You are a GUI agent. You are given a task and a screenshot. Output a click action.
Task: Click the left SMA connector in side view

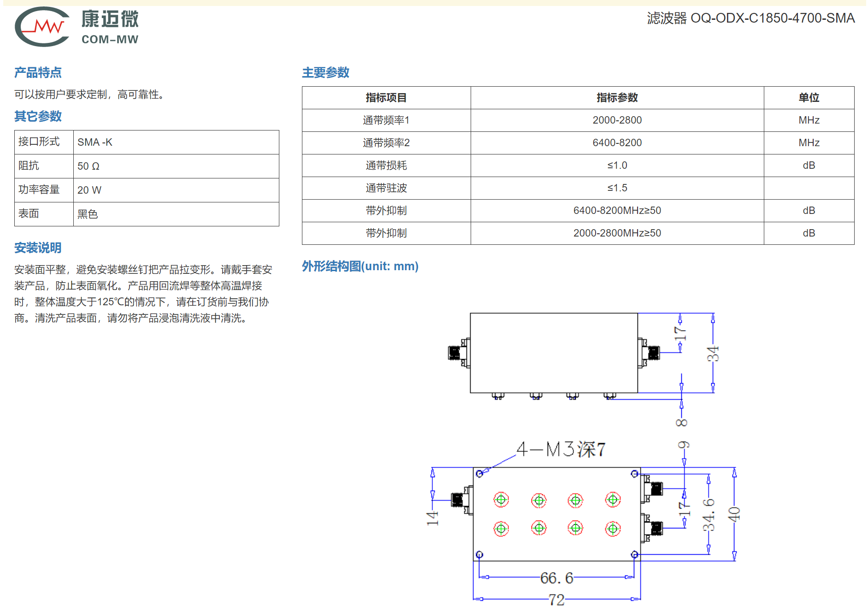pyautogui.click(x=459, y=353)
